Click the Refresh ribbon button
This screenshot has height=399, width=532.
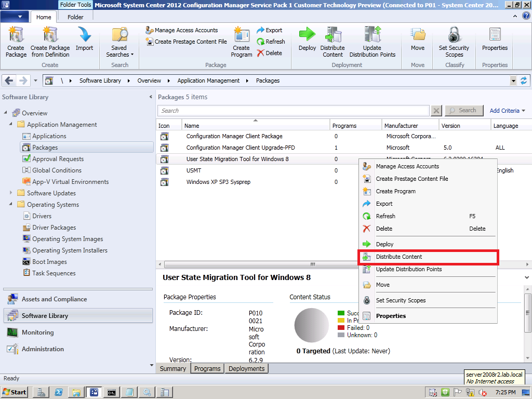point(271,42)
